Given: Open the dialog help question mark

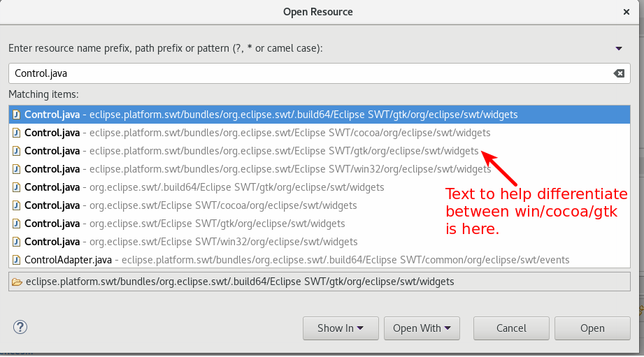Looking at the screenshot, I should pyautogui.click(x=20, y=327).
